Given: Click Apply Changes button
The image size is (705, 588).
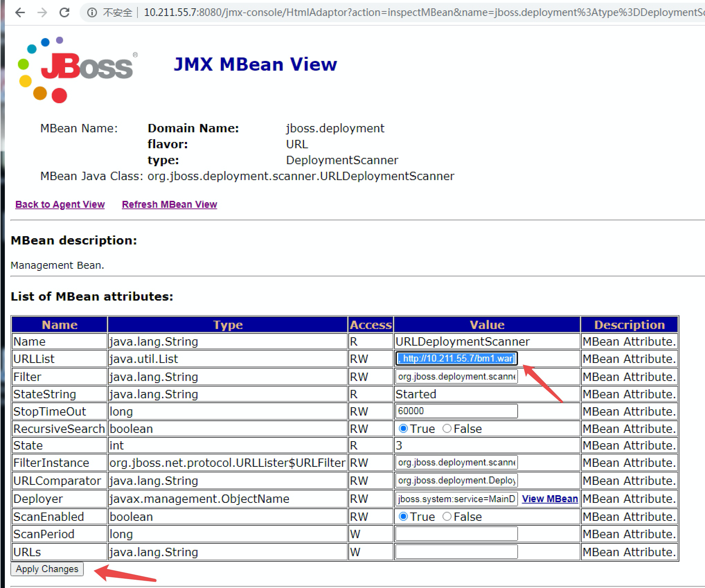Looking at the screenshot, I should tap(47, 569).
